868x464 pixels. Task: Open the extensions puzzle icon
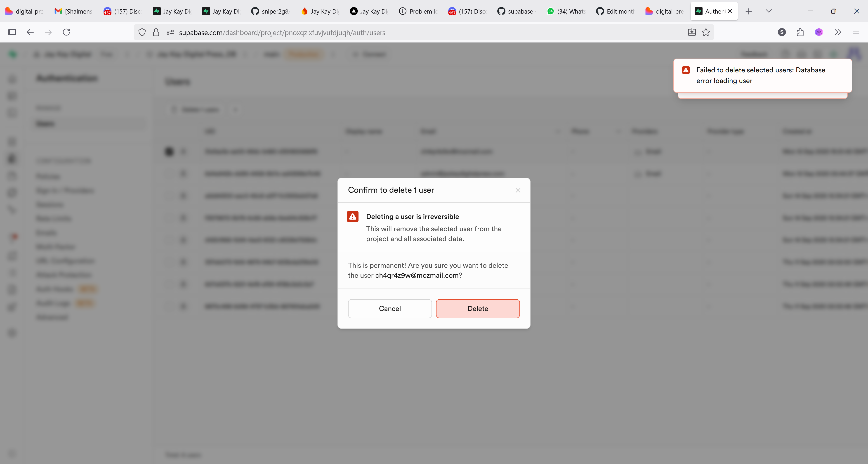(x=800, y=32)
